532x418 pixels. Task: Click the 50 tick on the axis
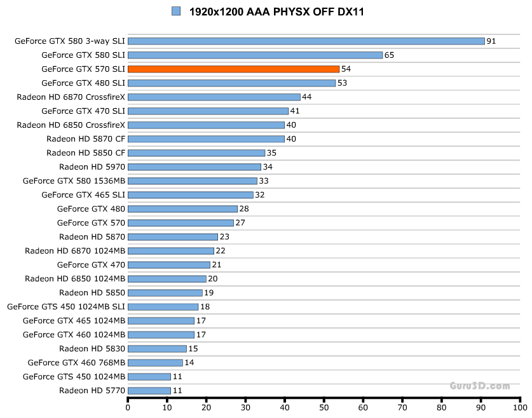324,408
